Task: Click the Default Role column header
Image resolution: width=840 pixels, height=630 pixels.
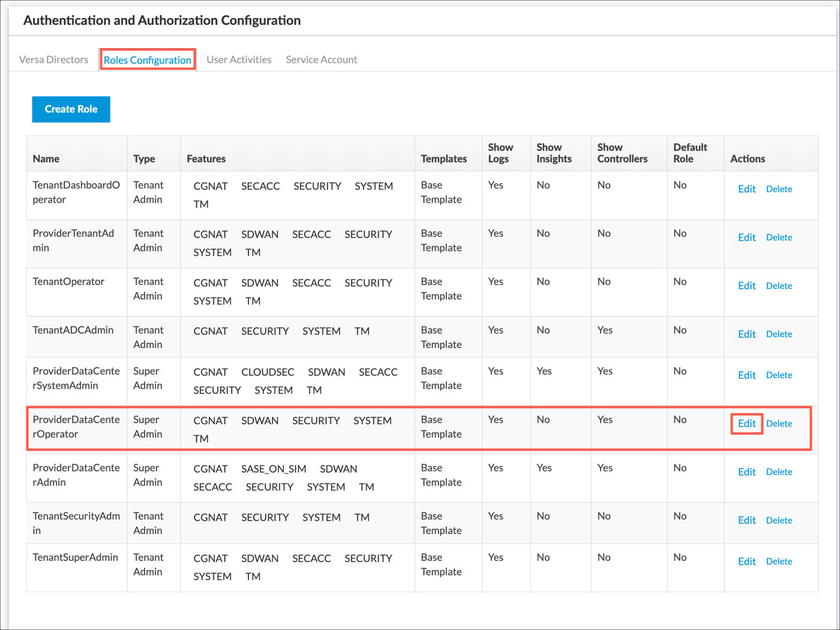Action: click(x=690, y=153)
